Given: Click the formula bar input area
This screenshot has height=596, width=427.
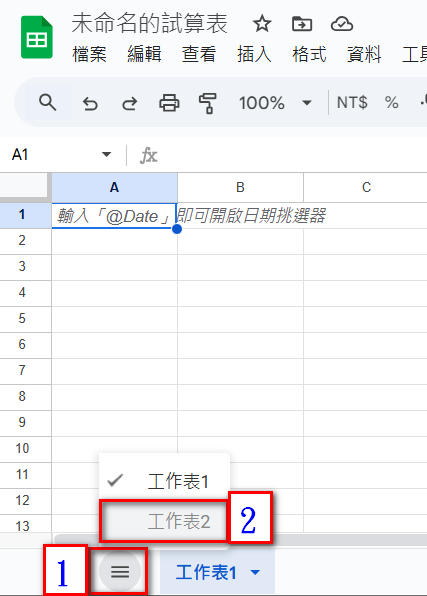Looking at the screenshot, I should point(295,155).
